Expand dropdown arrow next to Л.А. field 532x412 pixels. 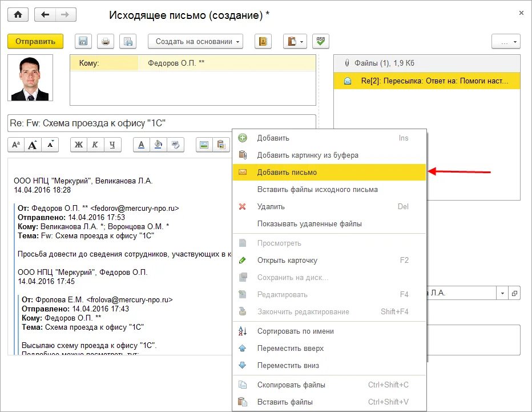pyautogui.click(x=502, y=293)
